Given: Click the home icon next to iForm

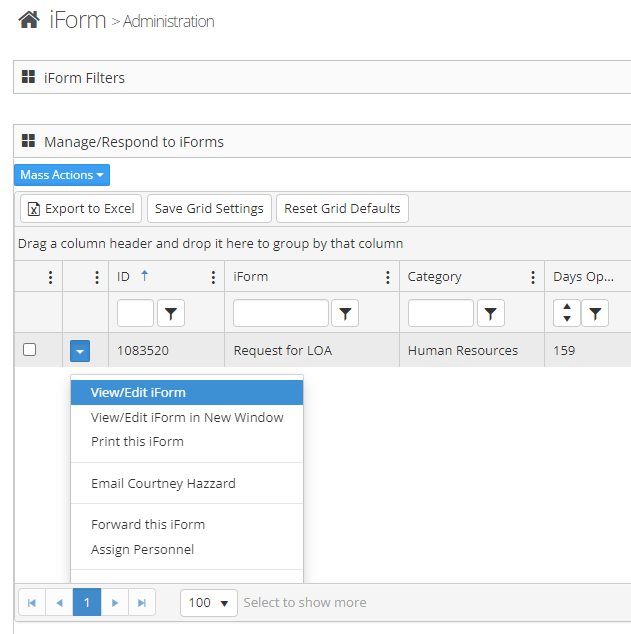Looking at the screenshot, I should 29,19.
